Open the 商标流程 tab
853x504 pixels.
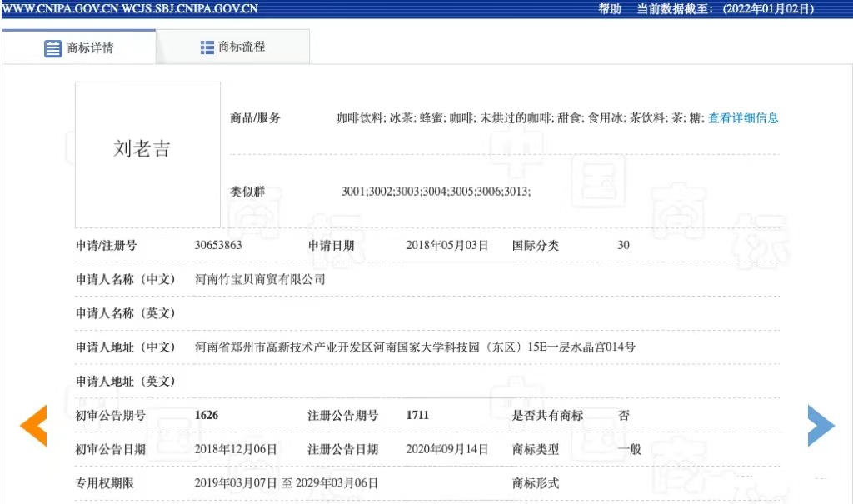click(x=233, y=47)
